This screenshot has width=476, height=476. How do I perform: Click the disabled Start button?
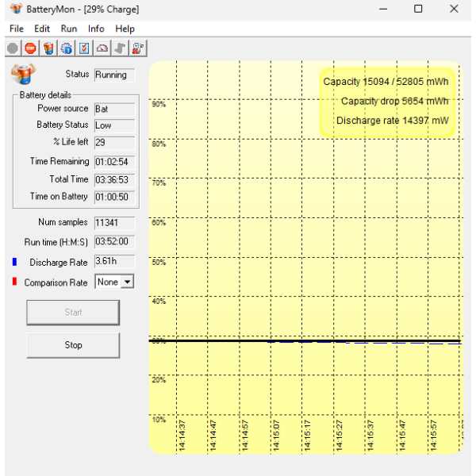pos(73,313)
